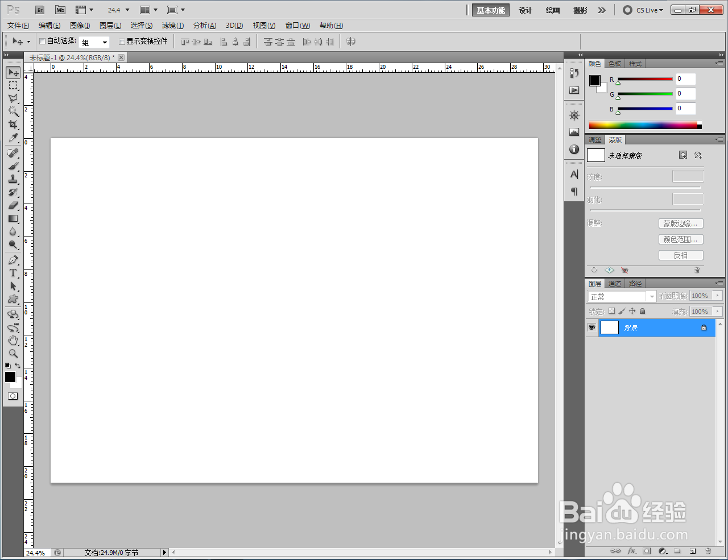Screen dimensions: 728x560
Task: Select the Crop tool
Action: click(13, 125)
